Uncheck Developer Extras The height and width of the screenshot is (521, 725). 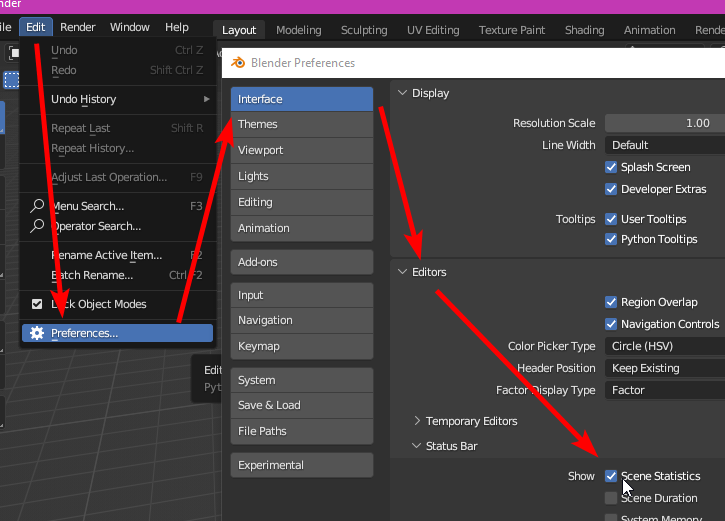(611, 189)
